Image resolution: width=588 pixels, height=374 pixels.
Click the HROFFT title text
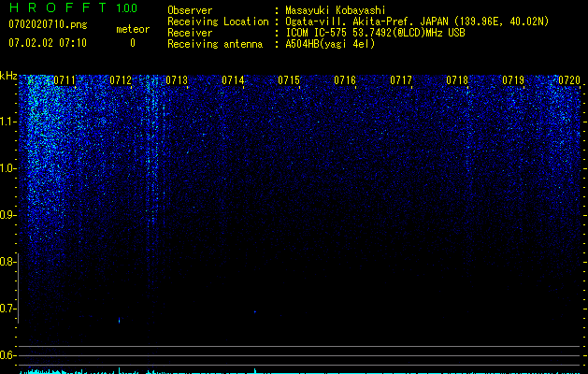pos(58,7)
